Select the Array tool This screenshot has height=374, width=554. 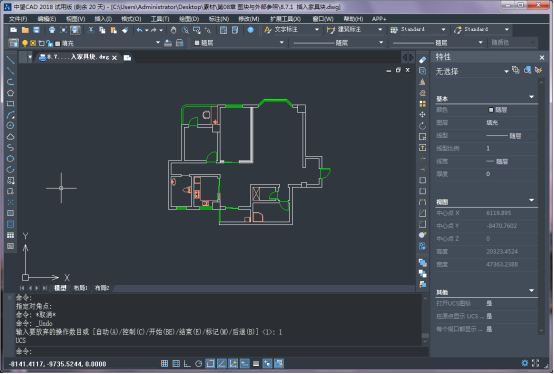click(x=422, y=104)
